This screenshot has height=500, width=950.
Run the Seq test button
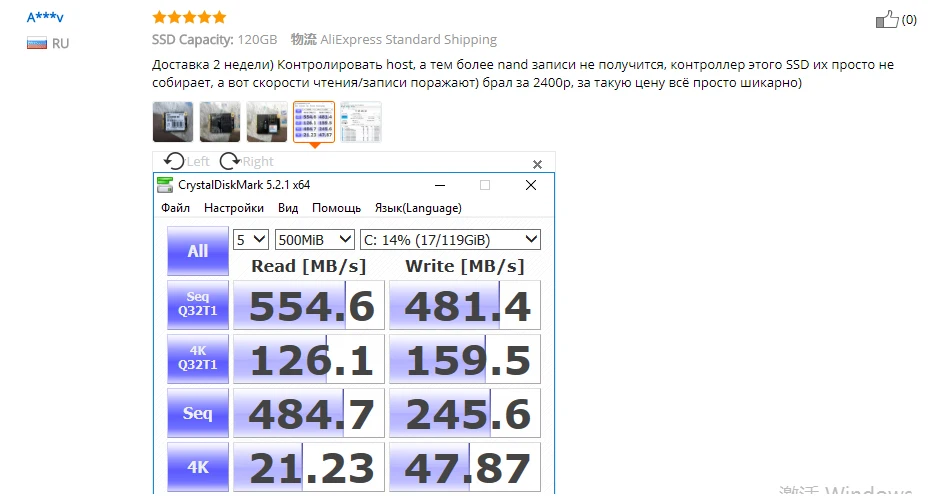pyautogui.click(x=198, y=413)
